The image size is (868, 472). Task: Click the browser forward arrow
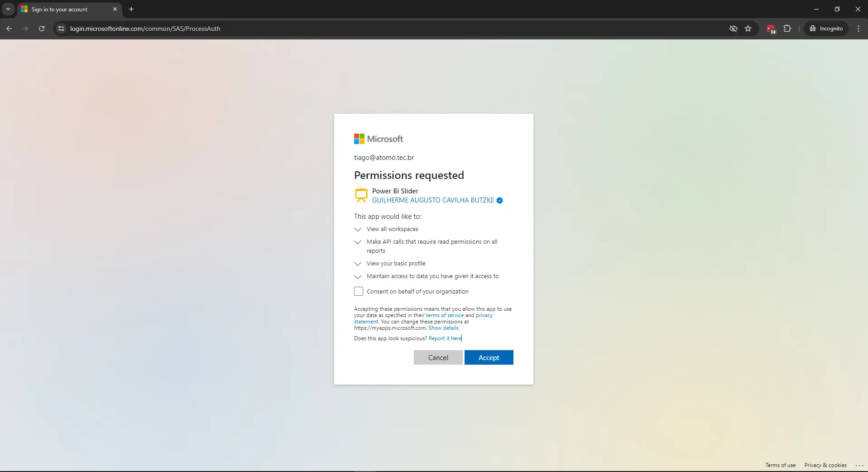click(x=25, y=29)
